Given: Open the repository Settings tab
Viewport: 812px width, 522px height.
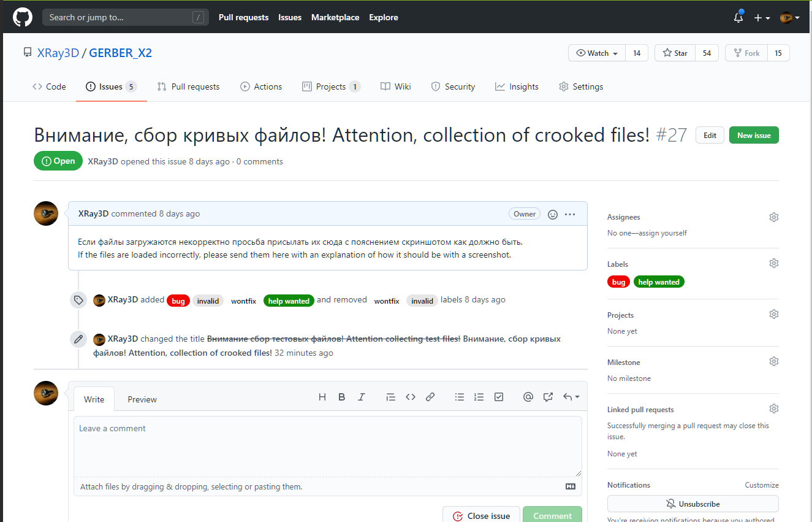Looking at the screenshot, I should (581, 86).
